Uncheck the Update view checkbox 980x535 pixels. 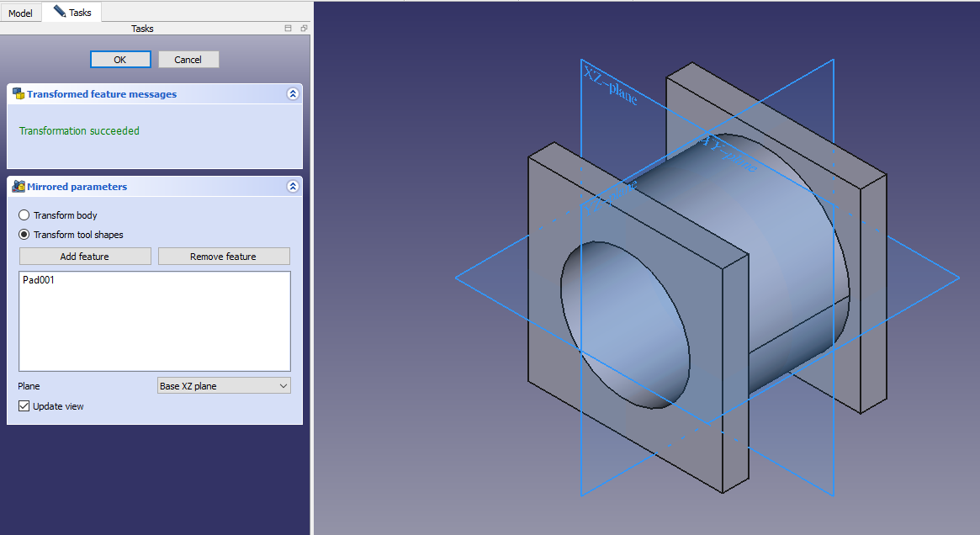(24, 406)
